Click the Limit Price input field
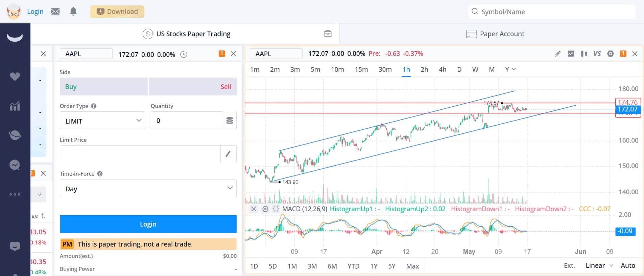The image size is (644, 276). [x=140, y=154]
